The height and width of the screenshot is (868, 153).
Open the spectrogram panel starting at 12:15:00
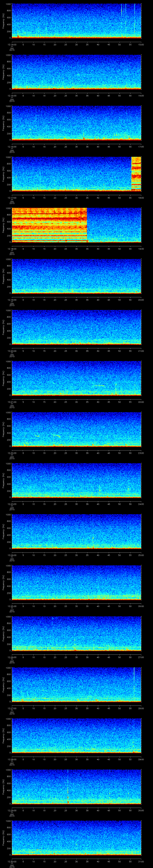[76, 72]
